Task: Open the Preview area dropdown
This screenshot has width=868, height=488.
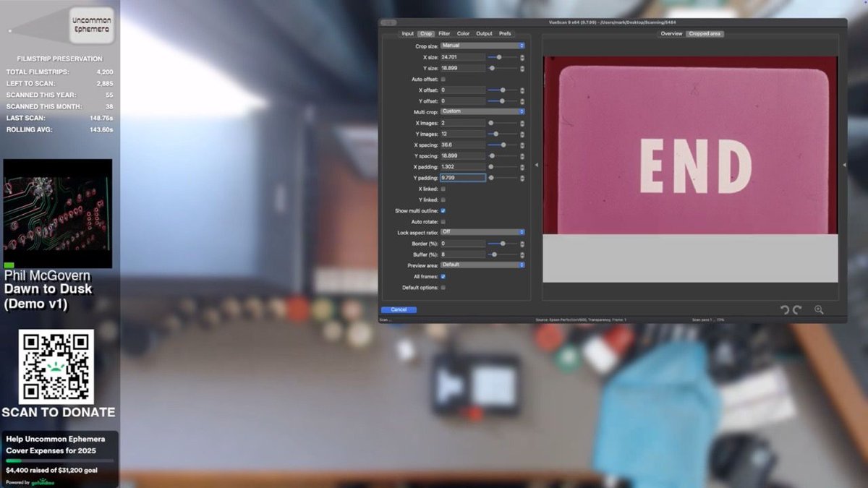Action: pos(482,265)
